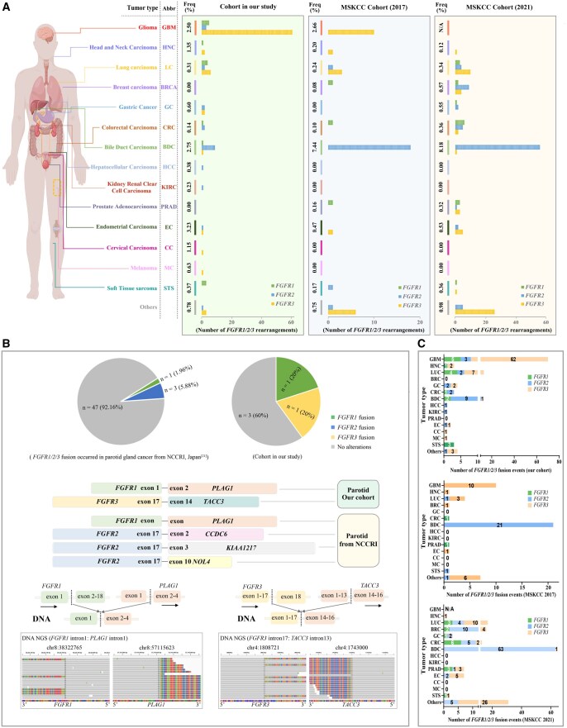Click the long blue BDC bar in MSKCC 2021 panel A chart
Viewport: 567px width, 728px height.
(x=498, y=147)
